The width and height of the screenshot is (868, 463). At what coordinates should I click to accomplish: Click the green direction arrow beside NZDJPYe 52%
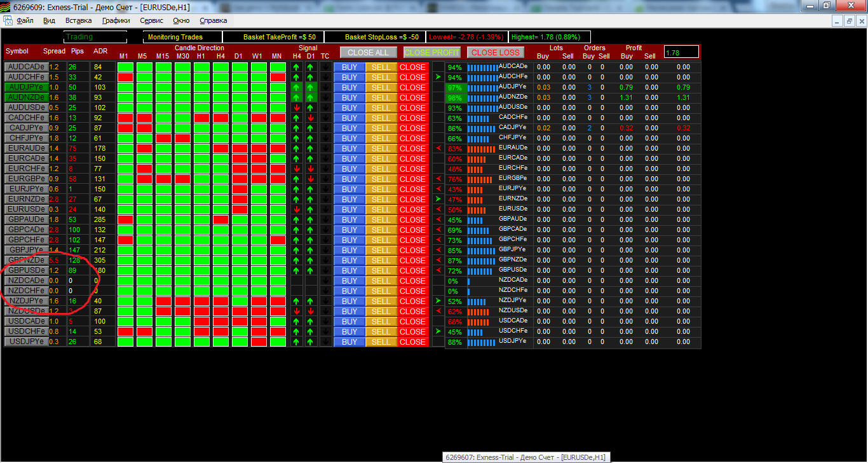click(438, 300)
